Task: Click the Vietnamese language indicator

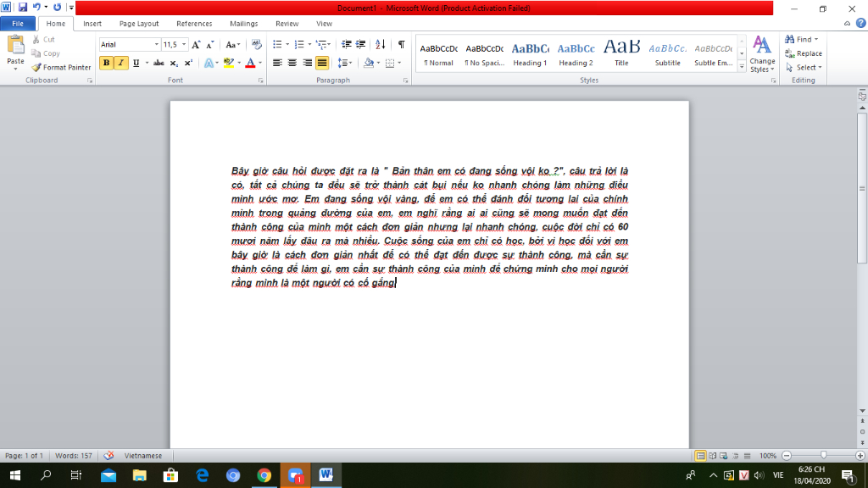Action: click(x=142, y=456)
